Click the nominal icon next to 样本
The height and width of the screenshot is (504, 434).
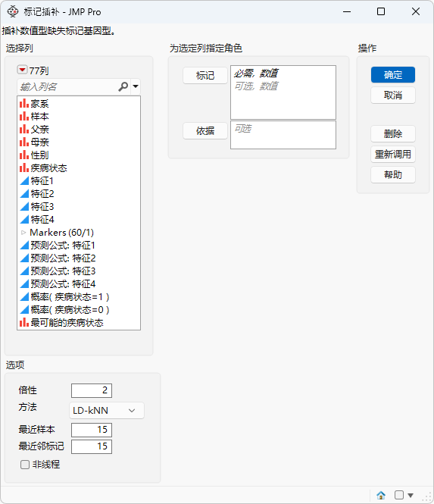click(x=24, y=117)
